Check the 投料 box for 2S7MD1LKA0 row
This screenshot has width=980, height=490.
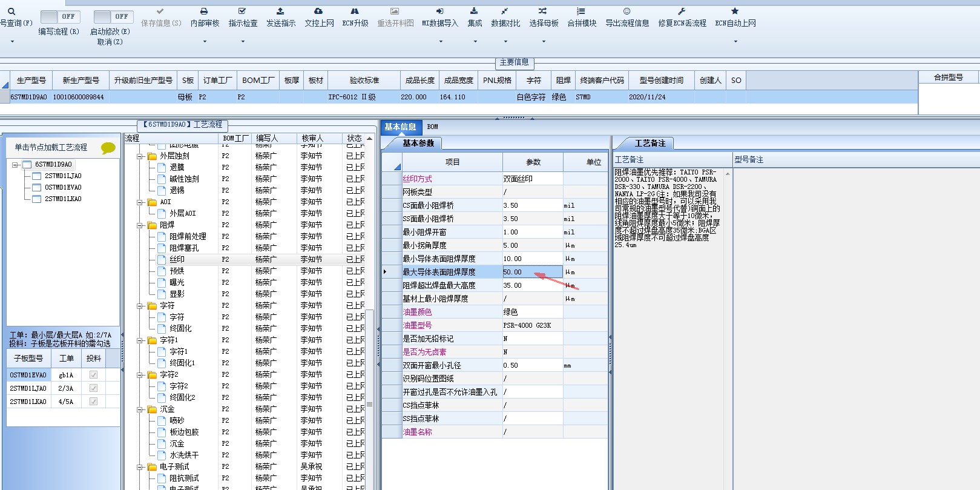coord(93,402)
